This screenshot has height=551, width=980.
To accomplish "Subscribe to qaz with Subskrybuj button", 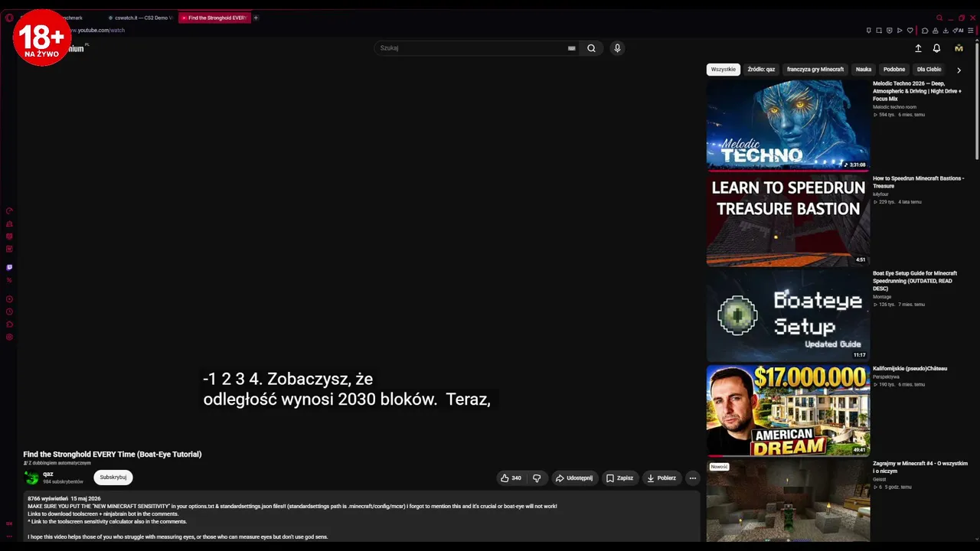I will (x=113, y=478).
